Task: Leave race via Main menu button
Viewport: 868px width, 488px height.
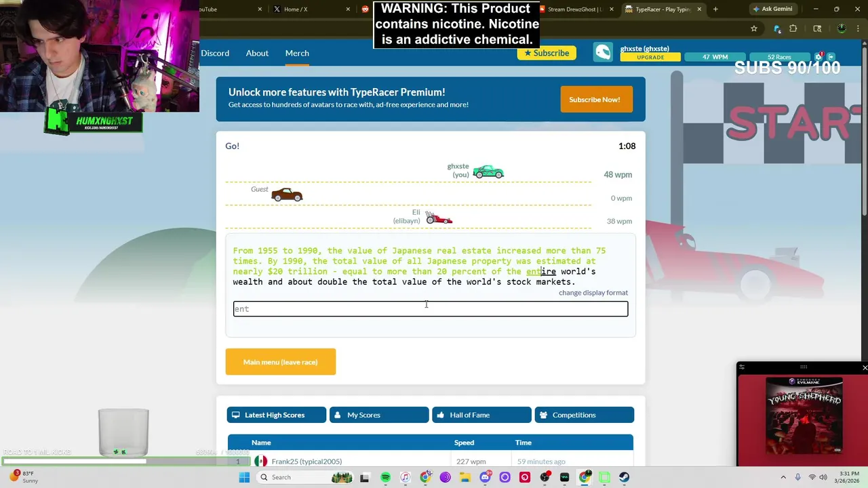Action: point(281,362)
